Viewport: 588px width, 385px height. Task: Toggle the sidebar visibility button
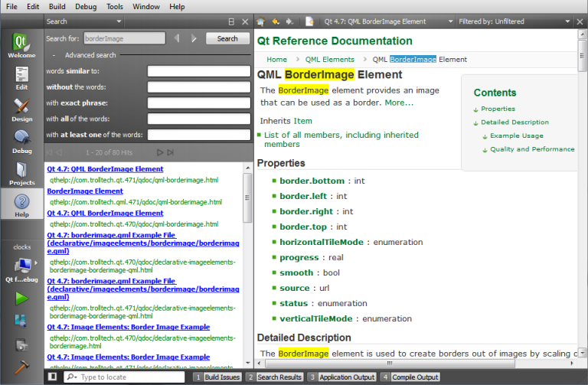[x=52, y=377]
